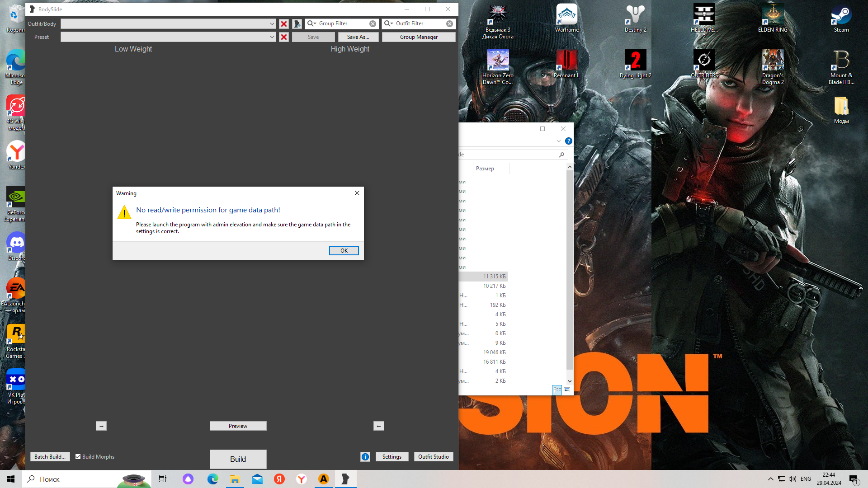
Task: Click the outfit preview icon next to Group Filter
Action: [297, 24]
